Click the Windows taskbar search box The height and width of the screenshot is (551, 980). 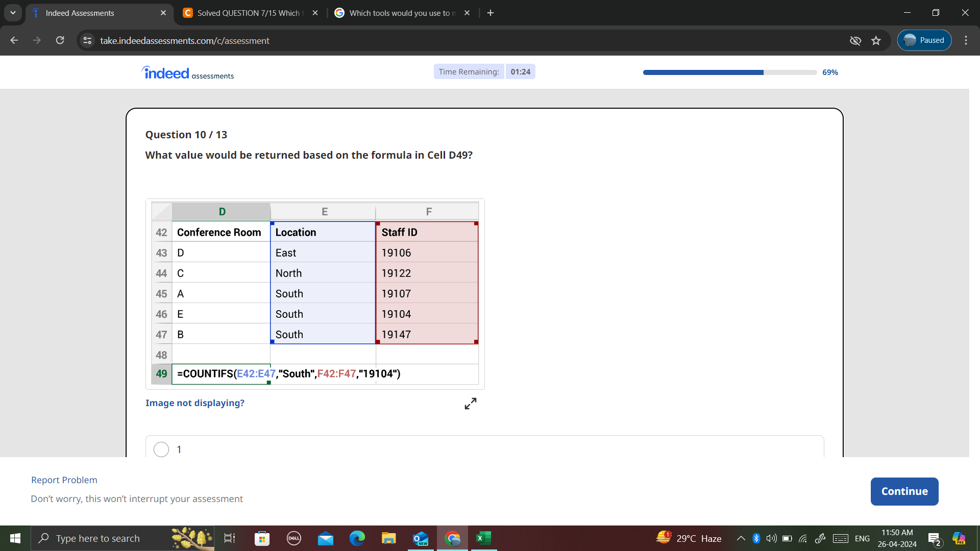coord(98,538)
